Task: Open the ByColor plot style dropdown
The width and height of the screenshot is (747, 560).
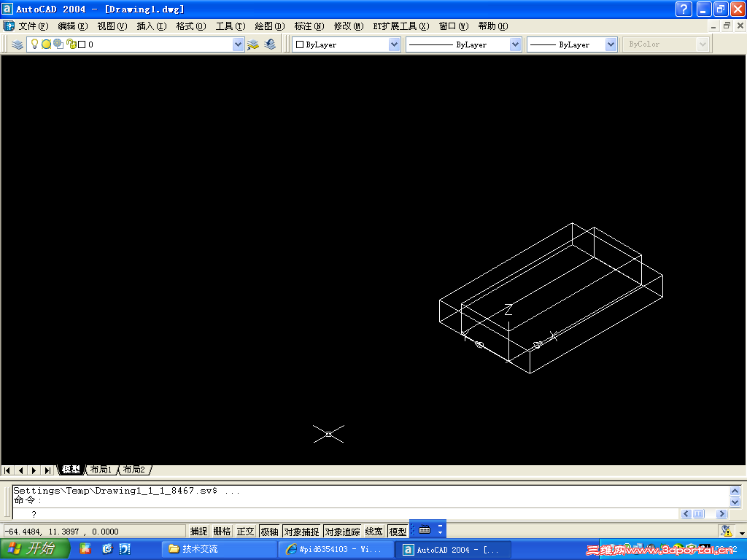Action: click(703, 44)
